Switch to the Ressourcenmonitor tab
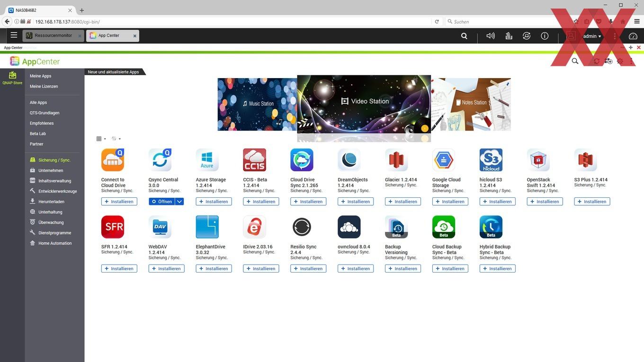This screenshot has width=644, height=362. pos(54,35)
